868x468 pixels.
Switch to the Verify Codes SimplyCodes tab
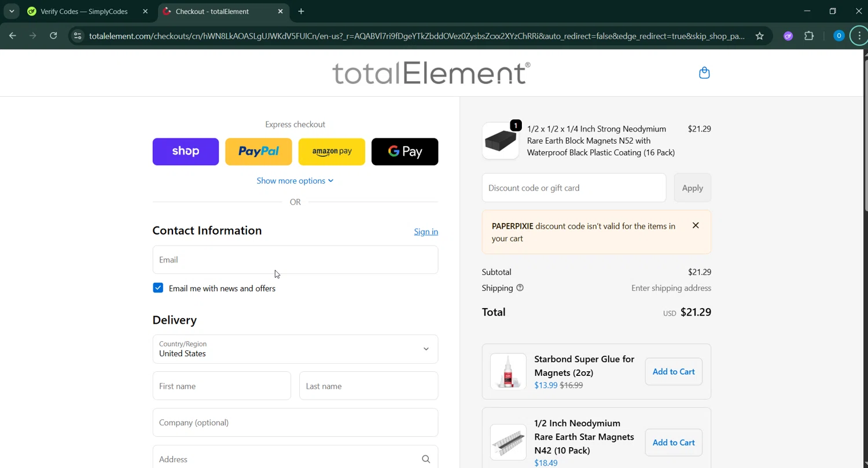click(x=84, y=11)
